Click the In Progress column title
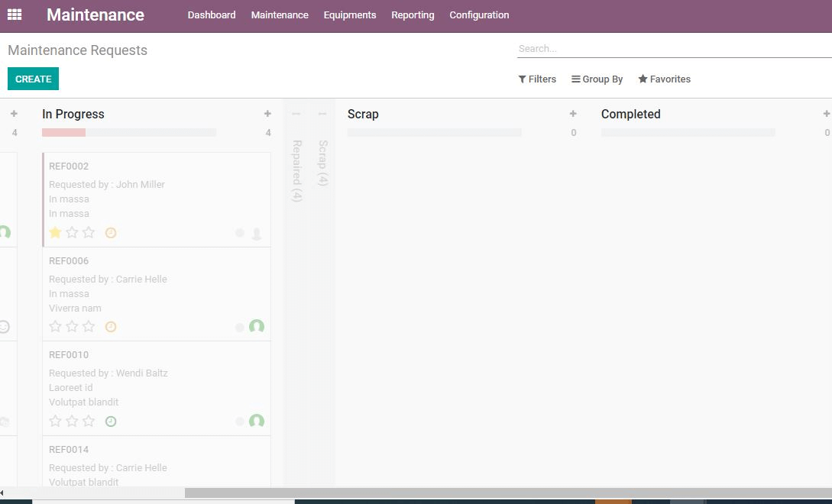 click(73, 114)
